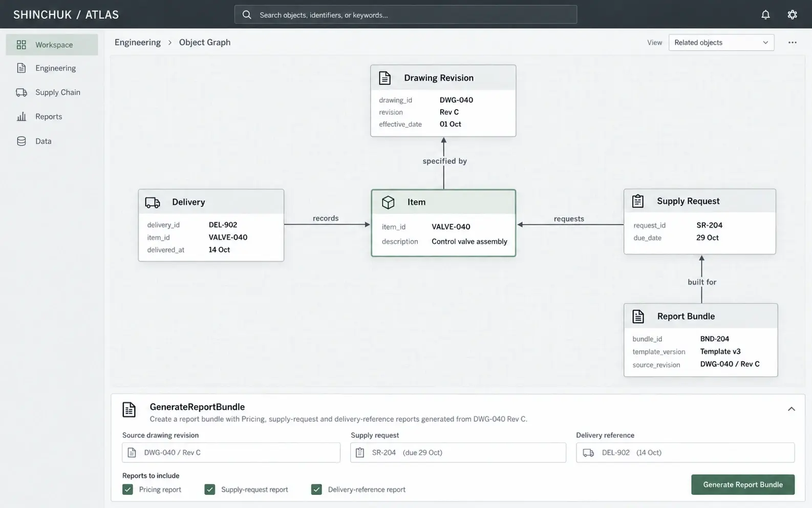This screenshot has height=508, width=812.
Task: Click the Supply Chain truck icon
Action: click(x=21, y=92)
